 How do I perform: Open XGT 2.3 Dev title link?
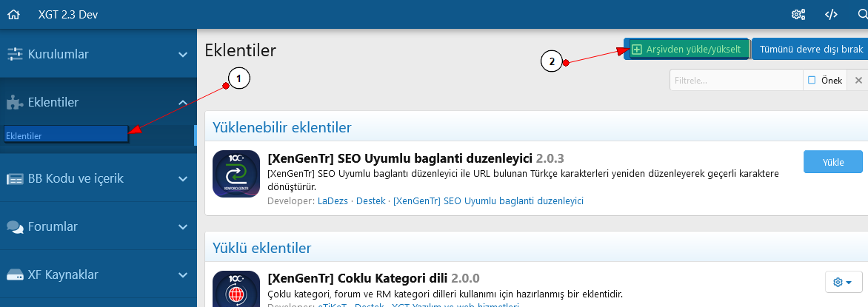[x=68, y=15]
